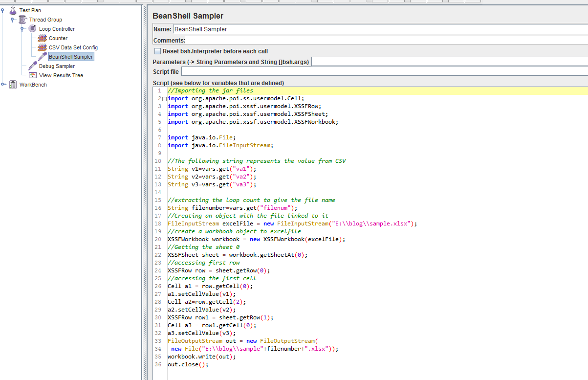Select the Loop Controller icon
This screenshot has width=588, height=380.
(x=32, y=28)
